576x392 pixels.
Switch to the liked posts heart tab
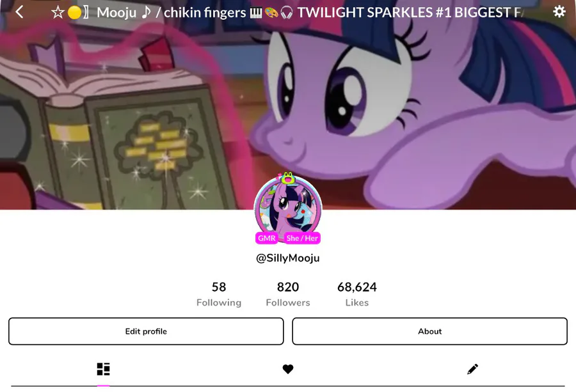288,369
